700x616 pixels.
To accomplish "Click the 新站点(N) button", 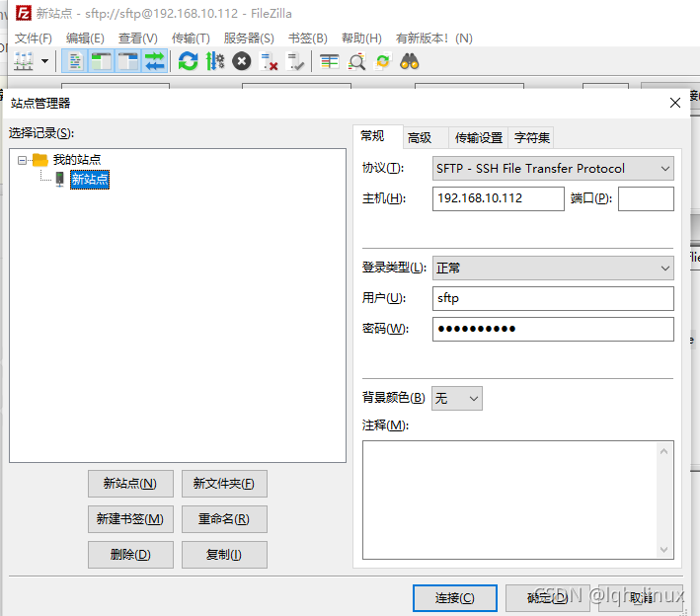I will tap(130, 484).
